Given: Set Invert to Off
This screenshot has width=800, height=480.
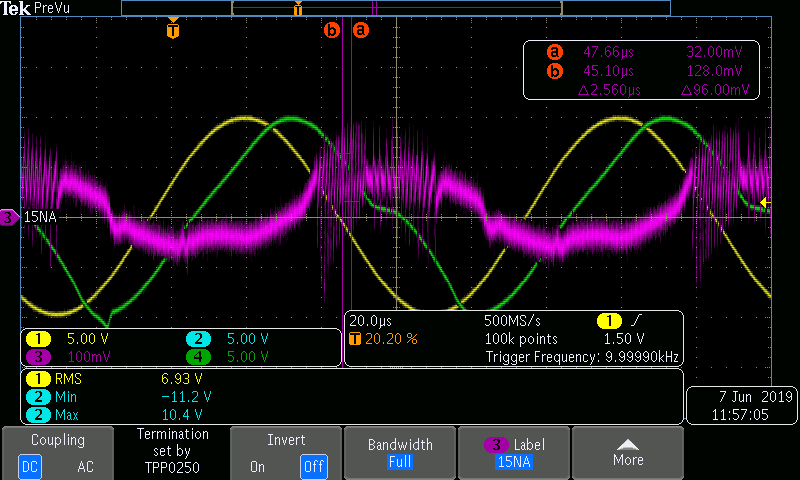Looking at the screenshot, I should pos(313,466).
